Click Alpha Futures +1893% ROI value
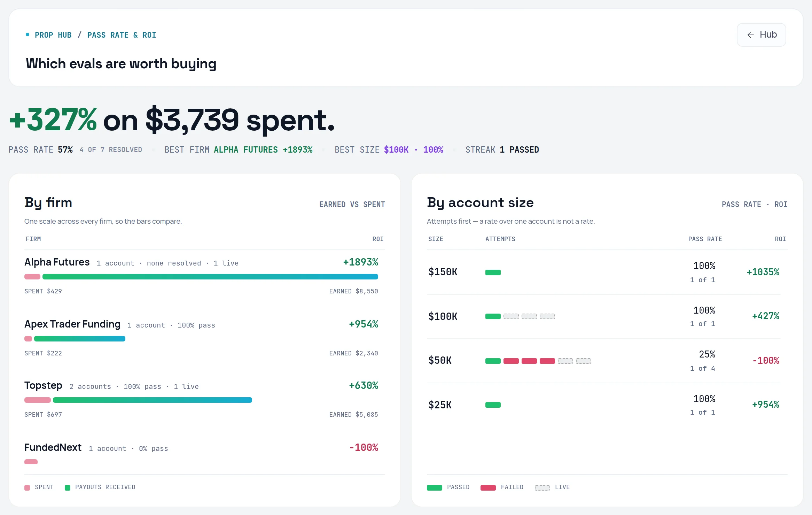 pyautogui.click(x=361, y=262)
